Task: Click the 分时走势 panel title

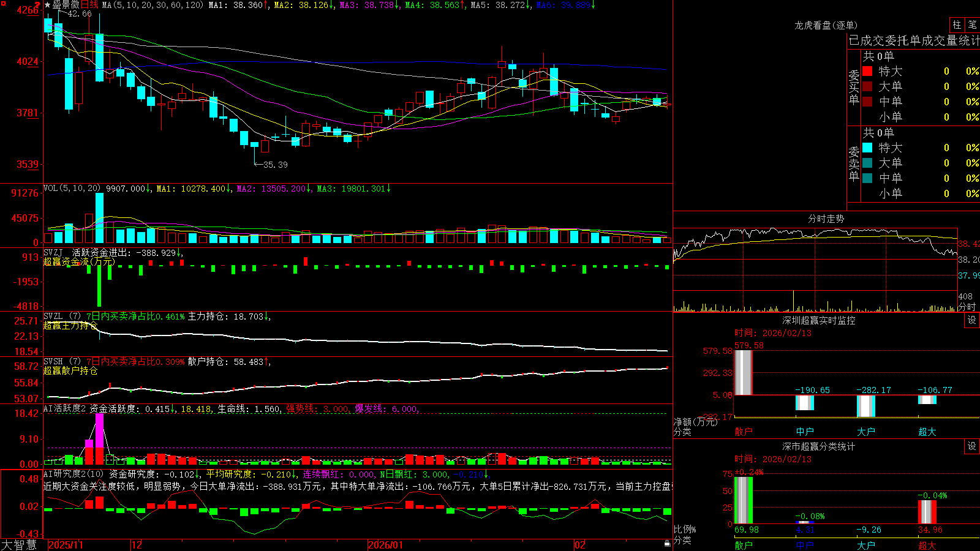Action: (826, 219)
